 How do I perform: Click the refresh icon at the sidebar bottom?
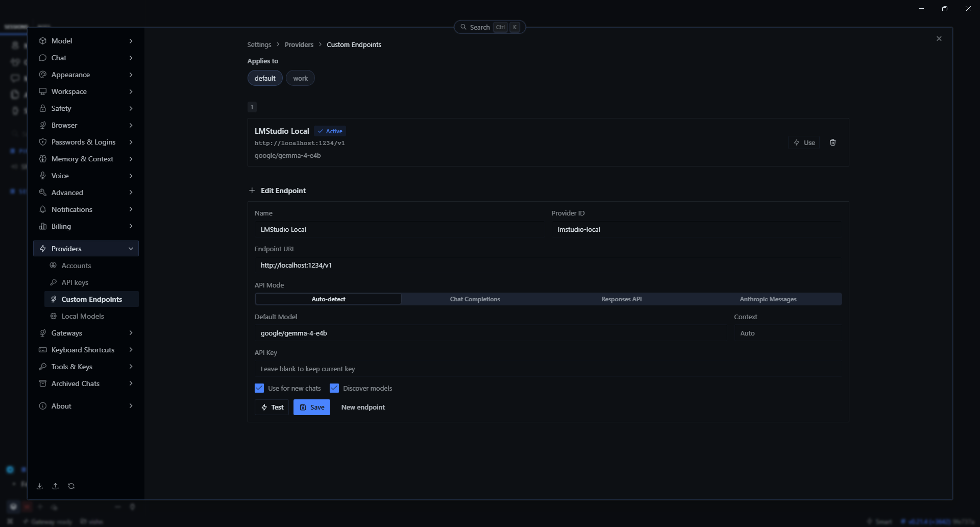(x=71, y=486)
